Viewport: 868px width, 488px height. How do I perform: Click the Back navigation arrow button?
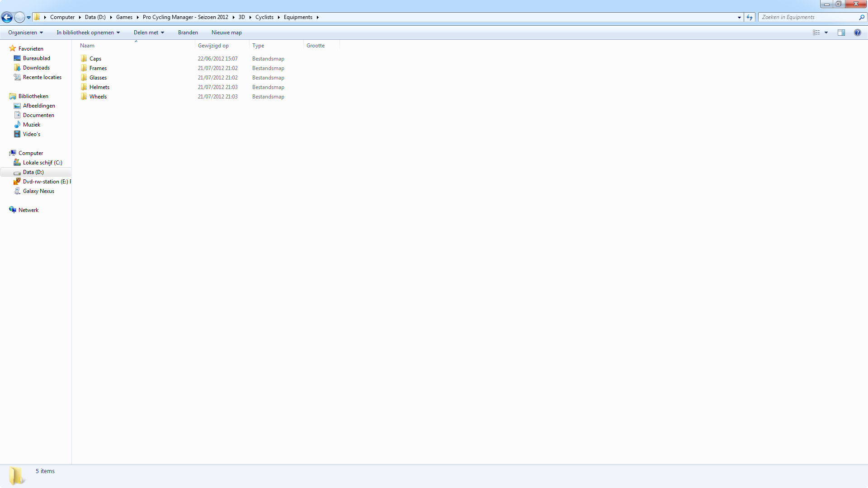[x=7, y=17]
